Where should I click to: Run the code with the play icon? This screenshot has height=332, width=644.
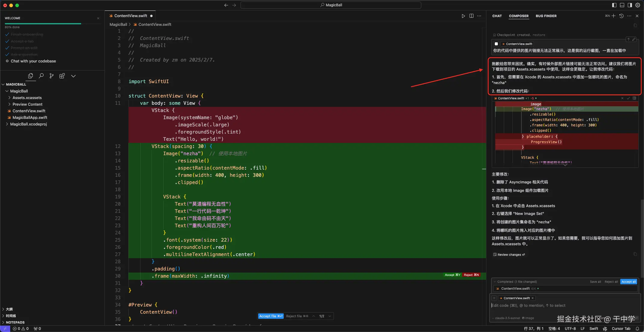point(463,16)
